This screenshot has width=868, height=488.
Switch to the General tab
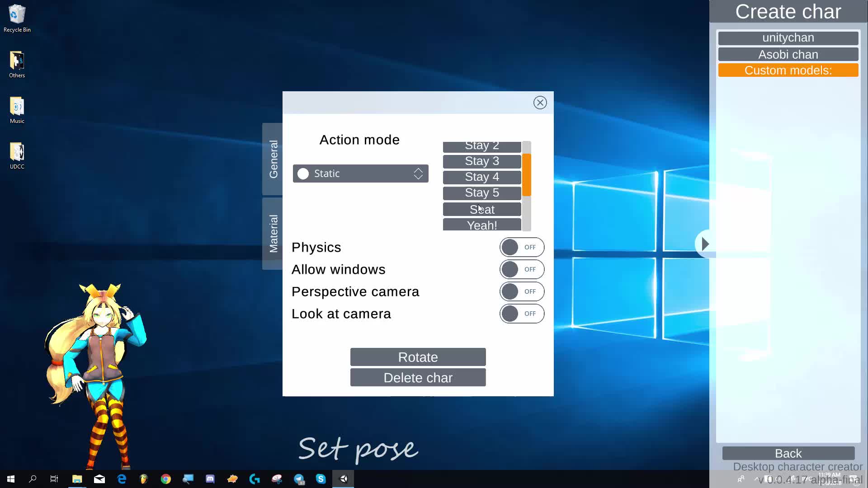click(x=273, y=159)
